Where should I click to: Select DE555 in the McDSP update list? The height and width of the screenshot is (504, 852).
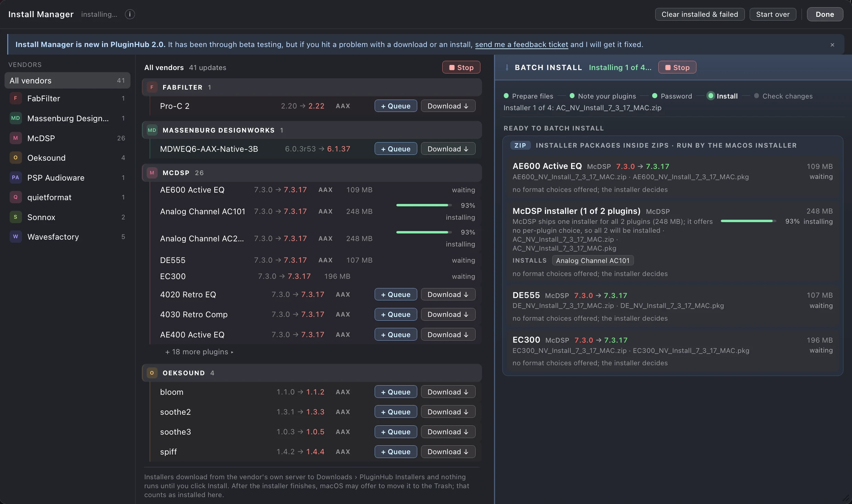point(316,260)
